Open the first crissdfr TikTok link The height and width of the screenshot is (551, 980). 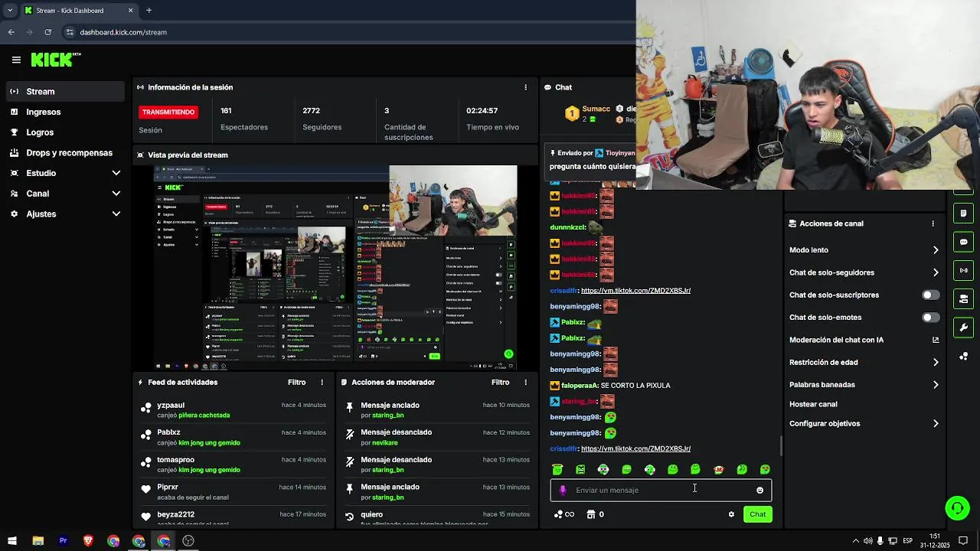[x=635, y=291]
